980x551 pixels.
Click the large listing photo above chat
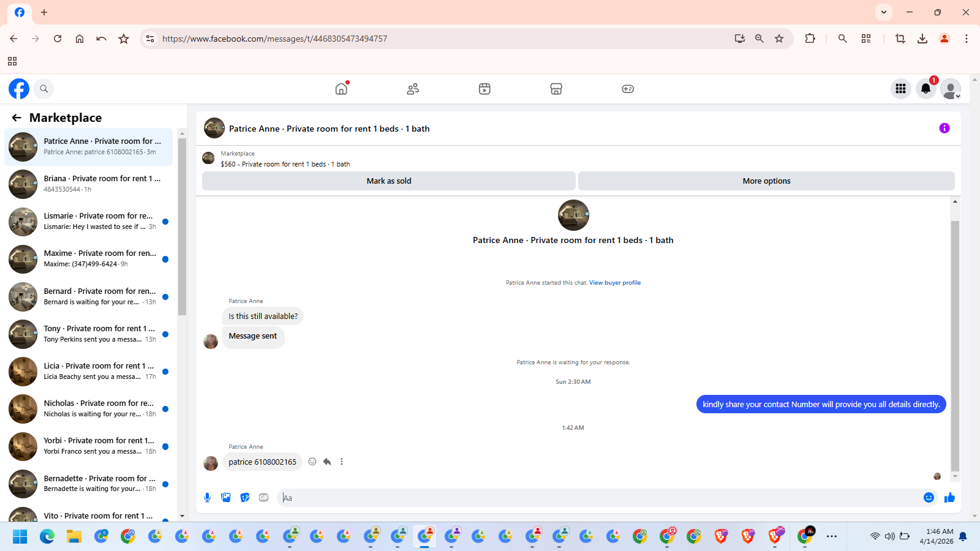click(573, 215)
